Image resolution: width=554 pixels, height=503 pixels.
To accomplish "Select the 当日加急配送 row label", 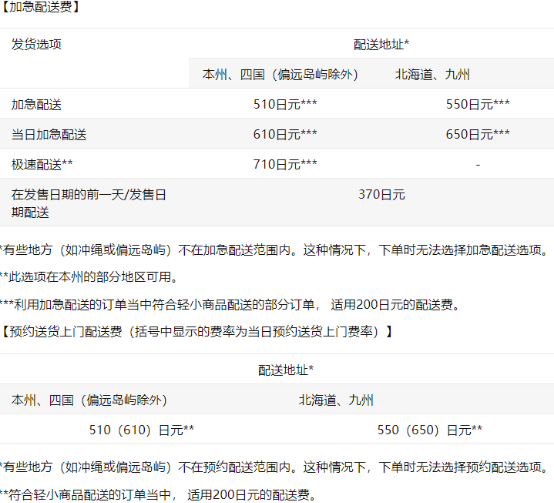I will pos(49,134).
